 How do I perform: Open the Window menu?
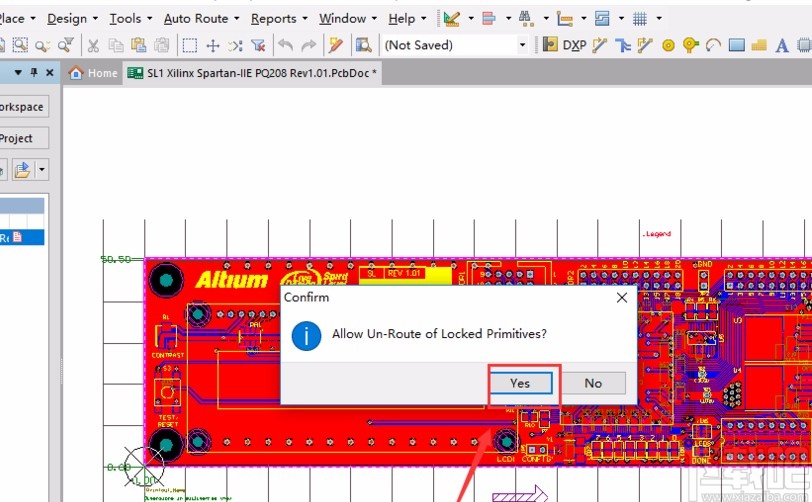(347, 19)
